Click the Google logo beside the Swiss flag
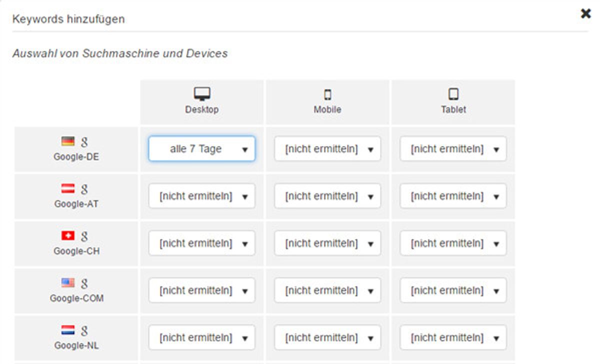This screenshot has width=600, height=364. (84, 236)
